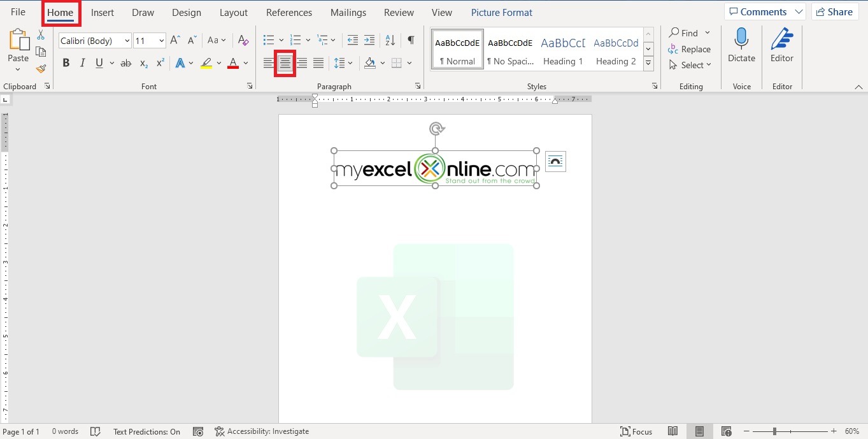Click the myexcelonline.com logo picture

(435, 169)
